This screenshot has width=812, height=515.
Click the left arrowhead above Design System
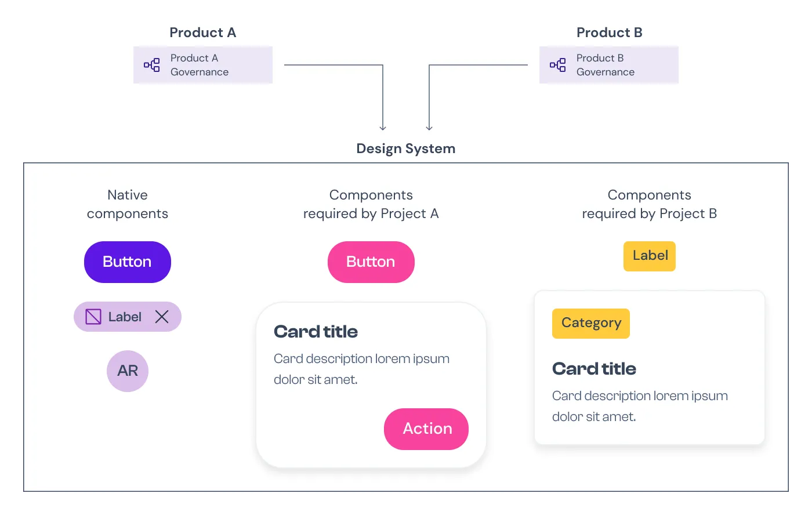383,128
